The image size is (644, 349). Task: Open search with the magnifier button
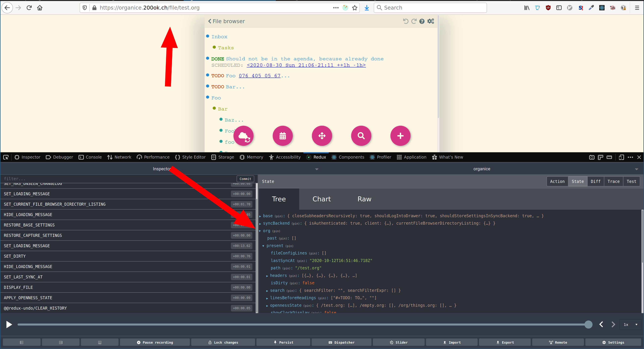click(361, 136)
